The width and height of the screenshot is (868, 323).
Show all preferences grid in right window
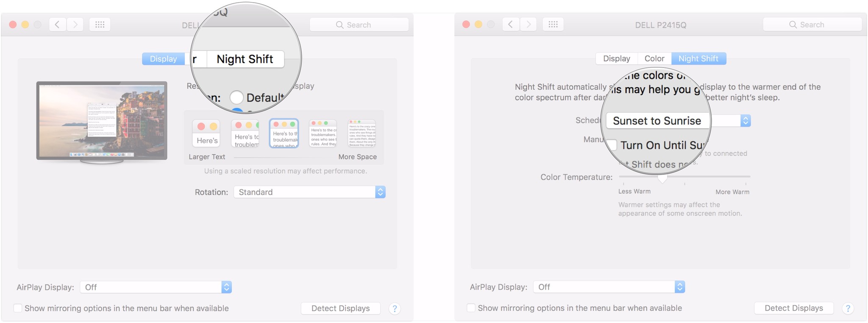pos(553,25)
